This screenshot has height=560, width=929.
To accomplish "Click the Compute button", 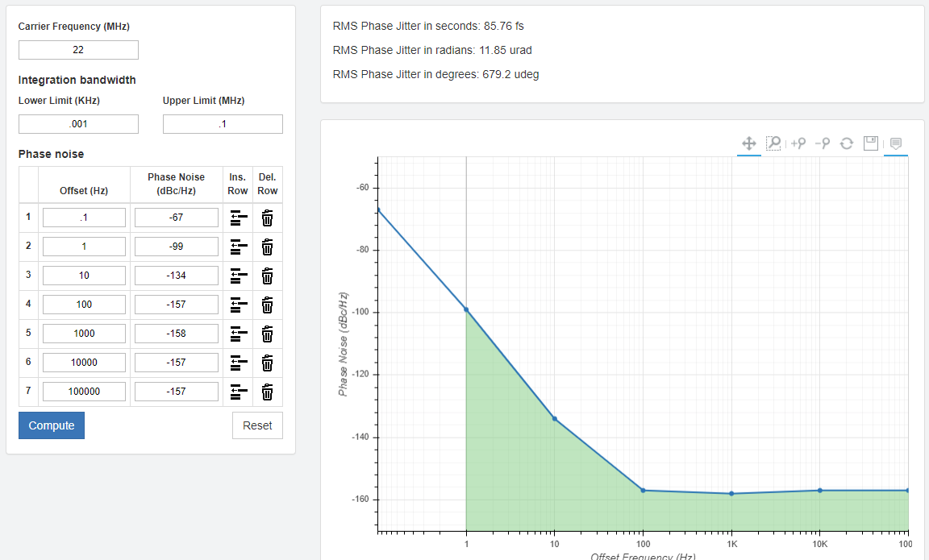I will point(52,425).
